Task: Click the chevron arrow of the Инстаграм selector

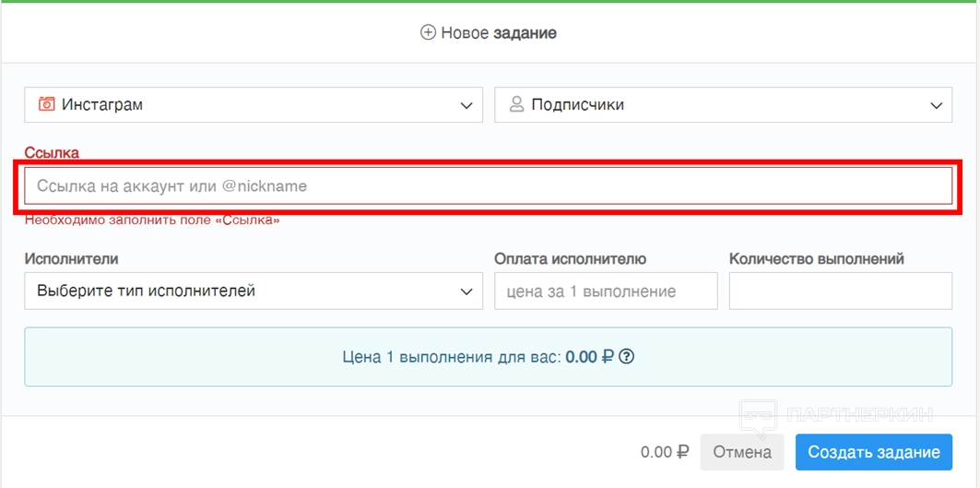Action: (x=466, y=105)
